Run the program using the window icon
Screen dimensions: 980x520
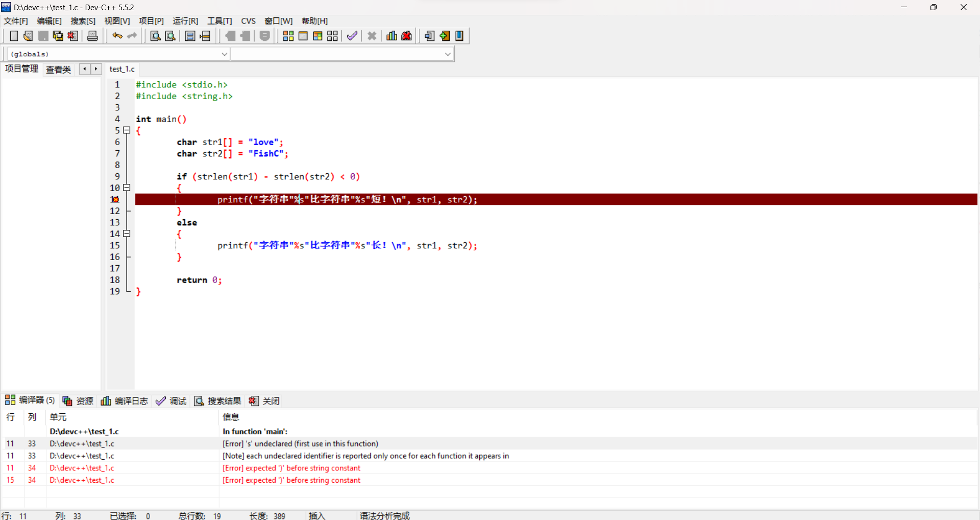tap(303, 36)
